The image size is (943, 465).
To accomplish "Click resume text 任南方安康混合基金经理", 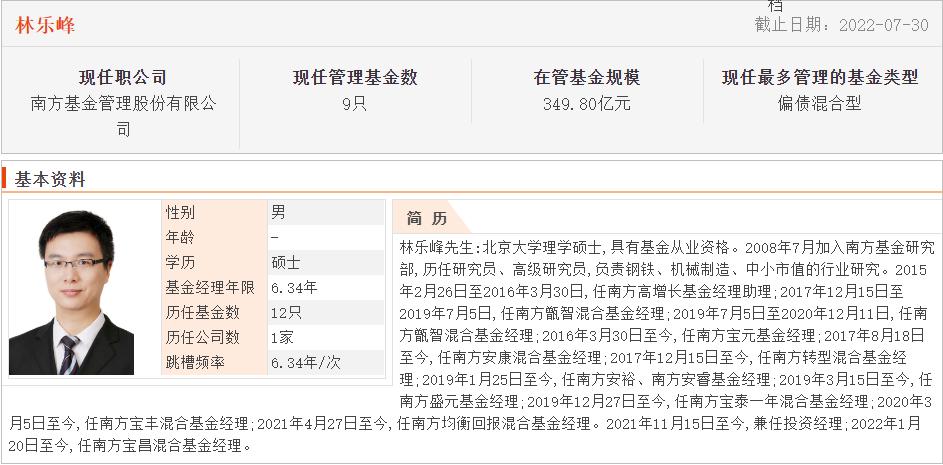I will click(x=520, y=358).
